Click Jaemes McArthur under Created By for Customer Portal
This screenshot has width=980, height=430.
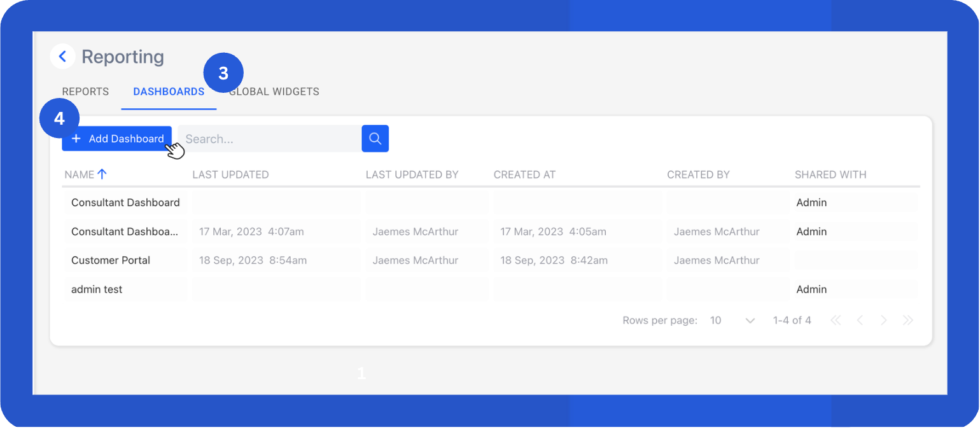tap(717, 260)
